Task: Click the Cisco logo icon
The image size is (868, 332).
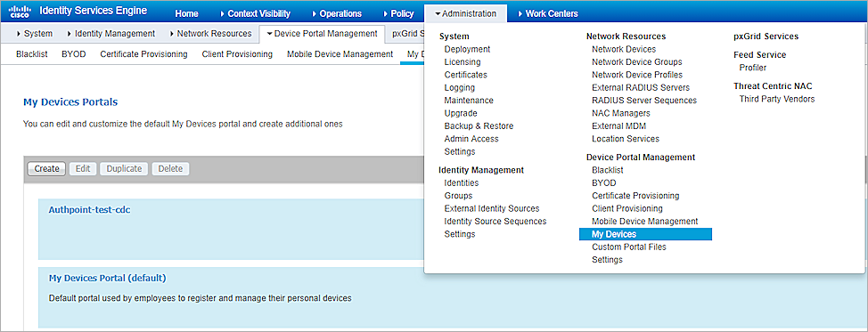Action: point(20,12)
